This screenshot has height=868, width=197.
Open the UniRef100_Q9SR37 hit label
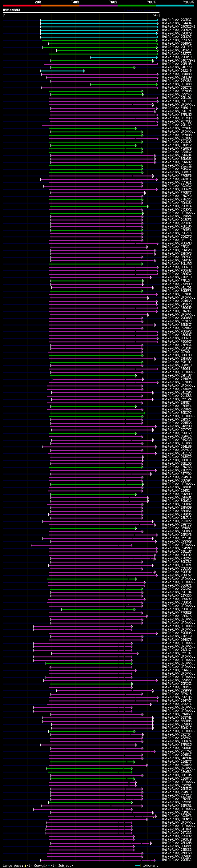pos(177,20)
